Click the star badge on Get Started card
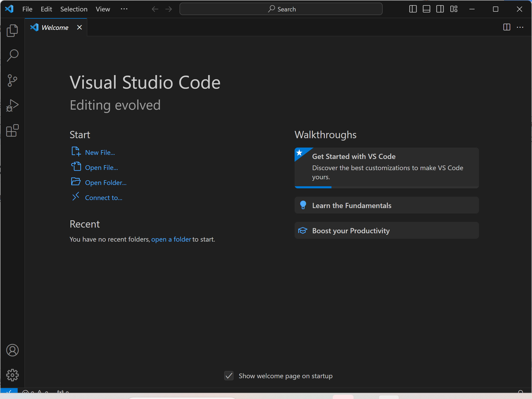Screen dimensions: 532x399 click(300, 152)
